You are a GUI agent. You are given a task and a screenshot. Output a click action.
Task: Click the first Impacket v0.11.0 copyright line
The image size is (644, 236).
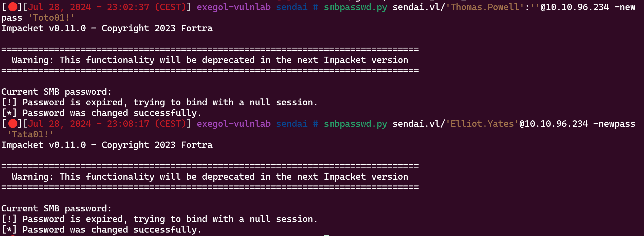pyautogui.click(x=107, y=28)
